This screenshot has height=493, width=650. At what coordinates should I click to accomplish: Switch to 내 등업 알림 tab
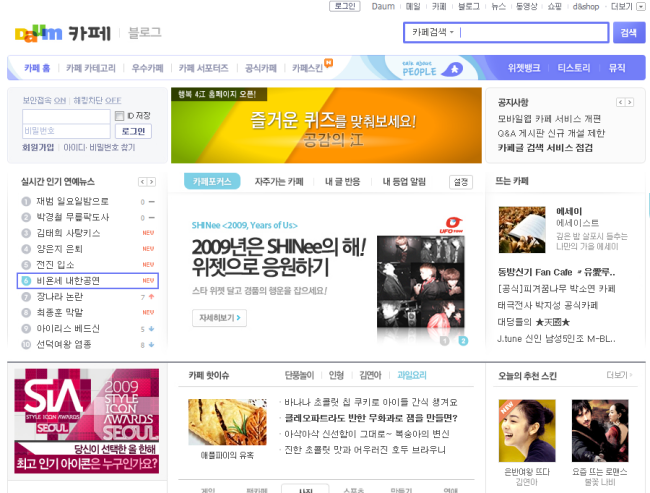coord(404,182)
